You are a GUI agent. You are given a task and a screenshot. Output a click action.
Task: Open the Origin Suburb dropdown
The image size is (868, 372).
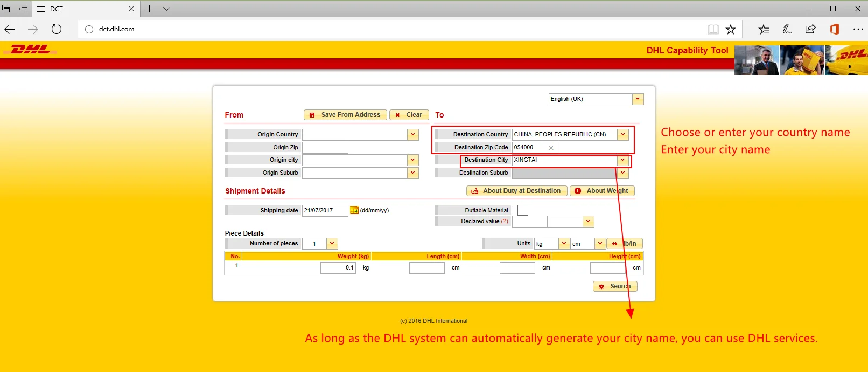click(413, 173)
